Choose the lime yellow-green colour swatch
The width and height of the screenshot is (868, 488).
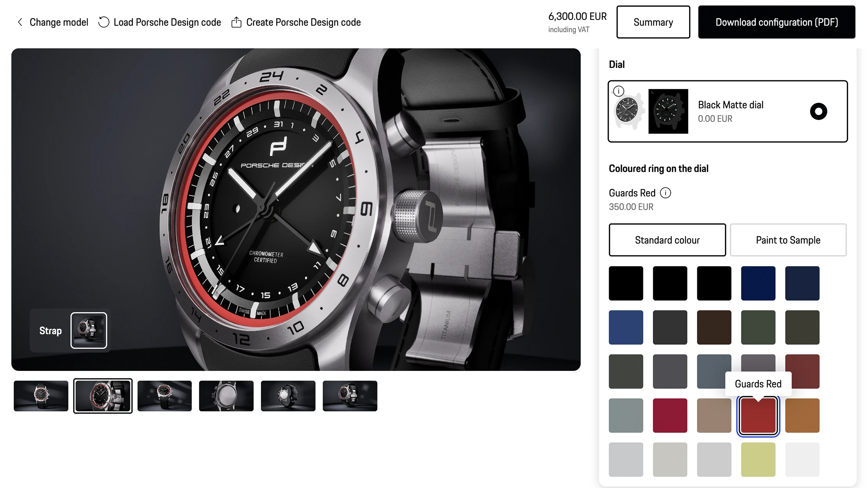point(757,460)
